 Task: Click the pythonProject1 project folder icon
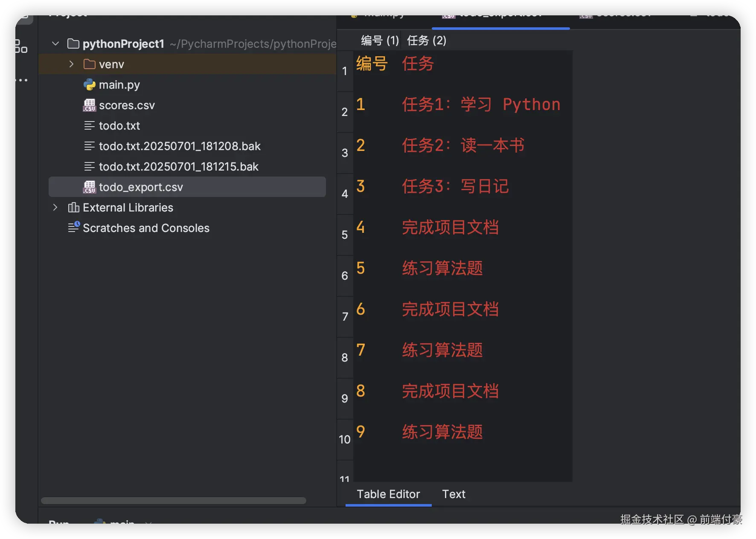coord(73,44)
